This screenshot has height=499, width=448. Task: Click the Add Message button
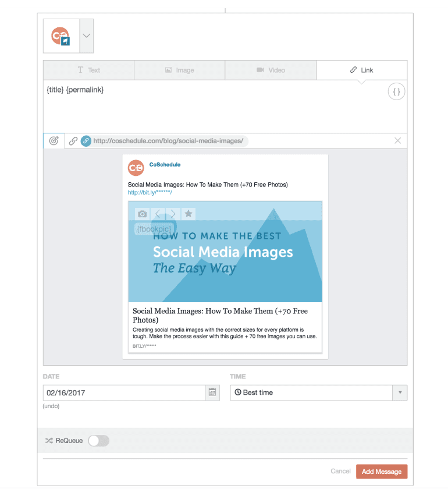click(382, 472)
